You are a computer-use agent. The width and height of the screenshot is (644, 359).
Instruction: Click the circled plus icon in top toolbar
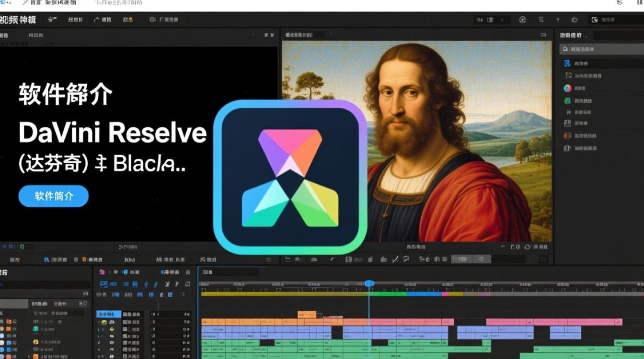pyautogui.click(x=522, y=20)
